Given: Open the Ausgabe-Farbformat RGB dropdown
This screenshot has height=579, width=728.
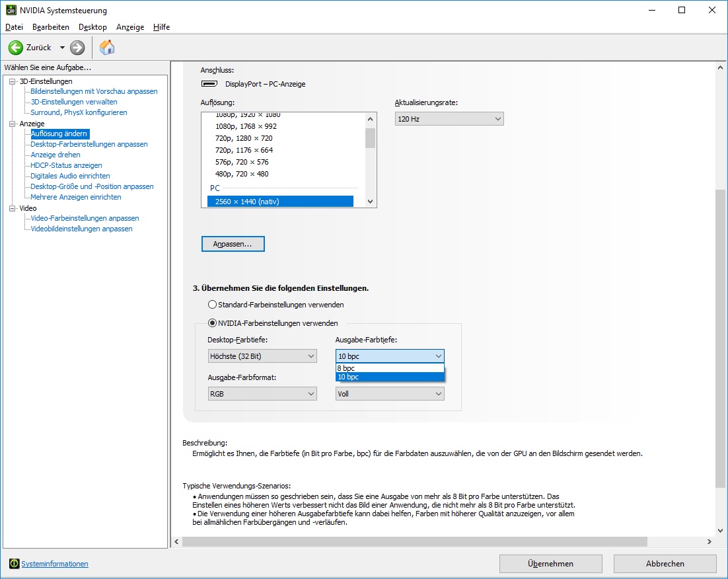Looking at the screenshot, I should (x=262, y=393).
